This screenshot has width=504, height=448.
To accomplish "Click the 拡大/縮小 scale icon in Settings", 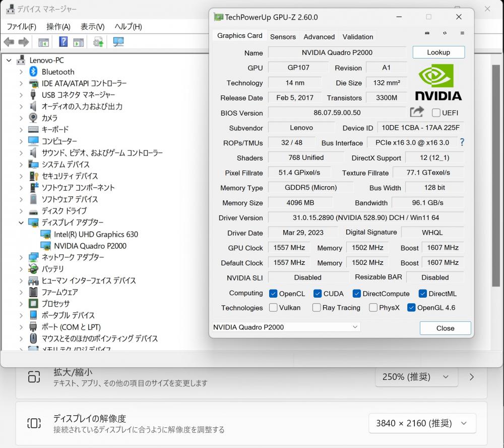I will (x=34, y=377).
